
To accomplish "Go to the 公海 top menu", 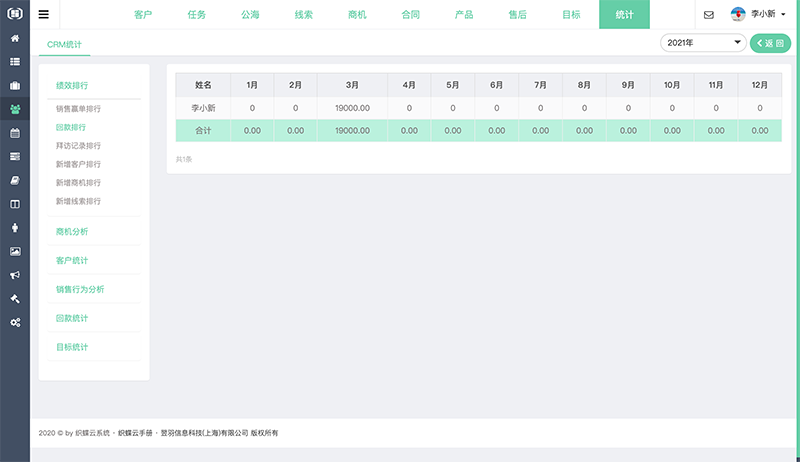I will (250, 15).
